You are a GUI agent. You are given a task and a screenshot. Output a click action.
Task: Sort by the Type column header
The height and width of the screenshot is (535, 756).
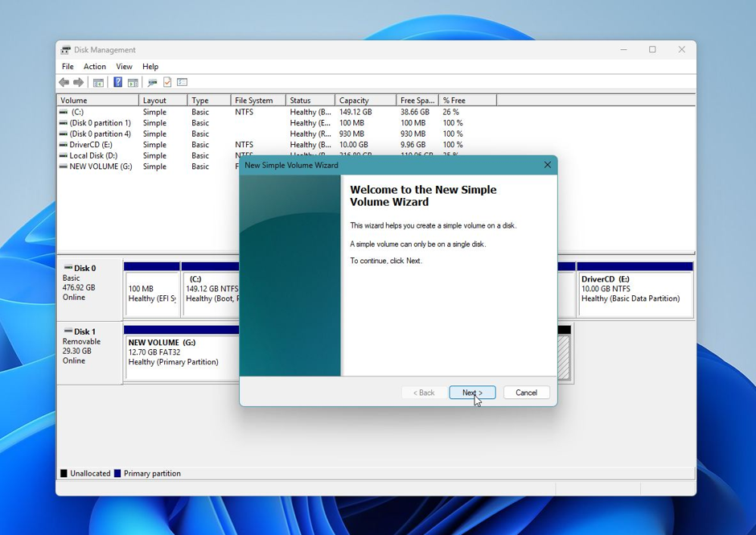pos(209,101)
